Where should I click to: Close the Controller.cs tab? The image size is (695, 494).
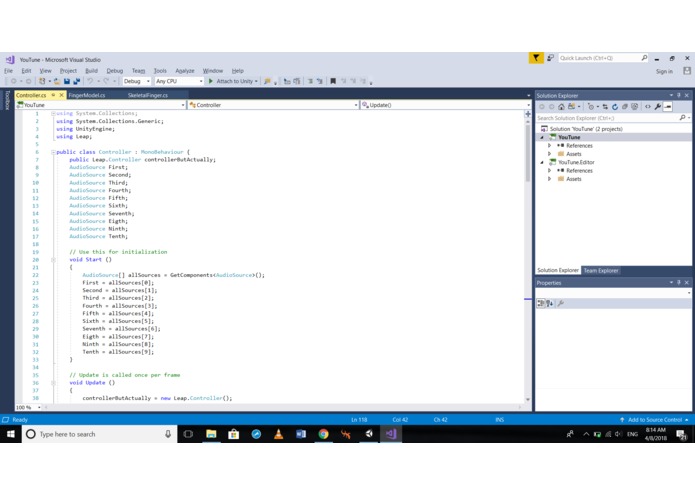coord(62,95)
